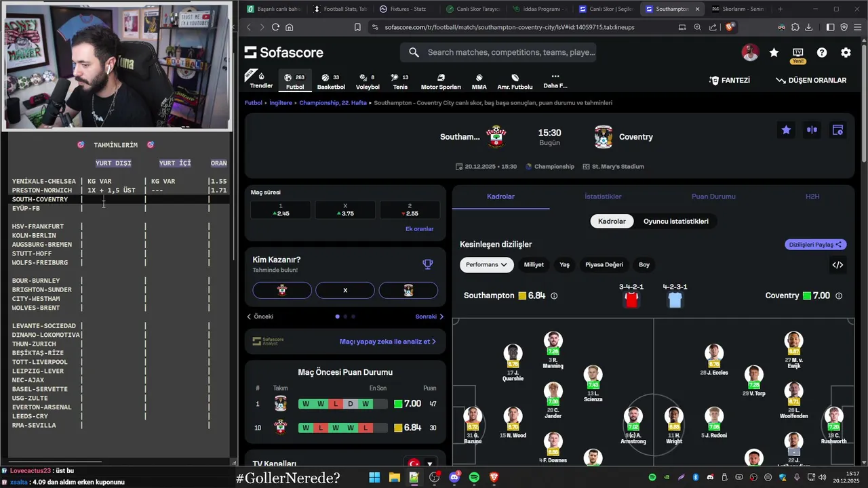Screen dimensions: 868x488
Task: Open the Sofascore home logo
Action: (x=283, y=53)
